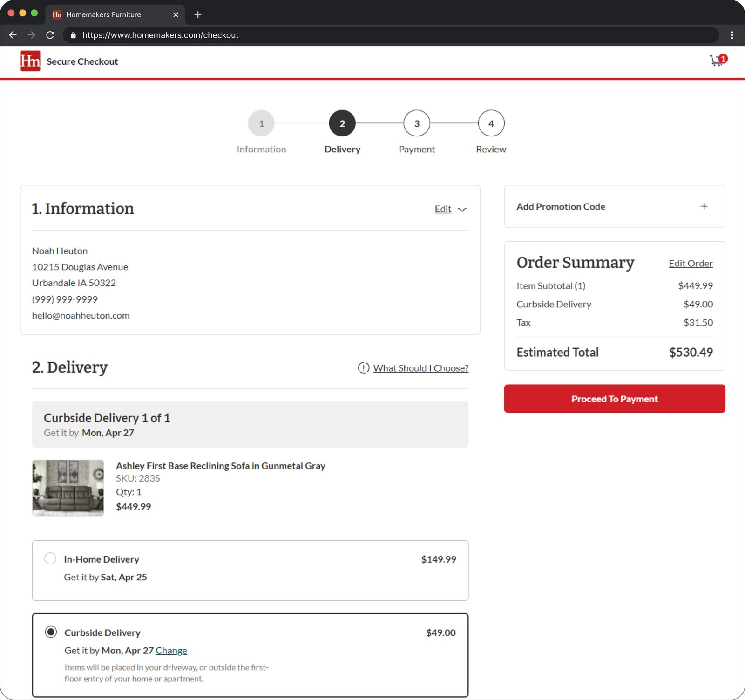Change the curbside delivery date
745x700 pixels.
171,651
